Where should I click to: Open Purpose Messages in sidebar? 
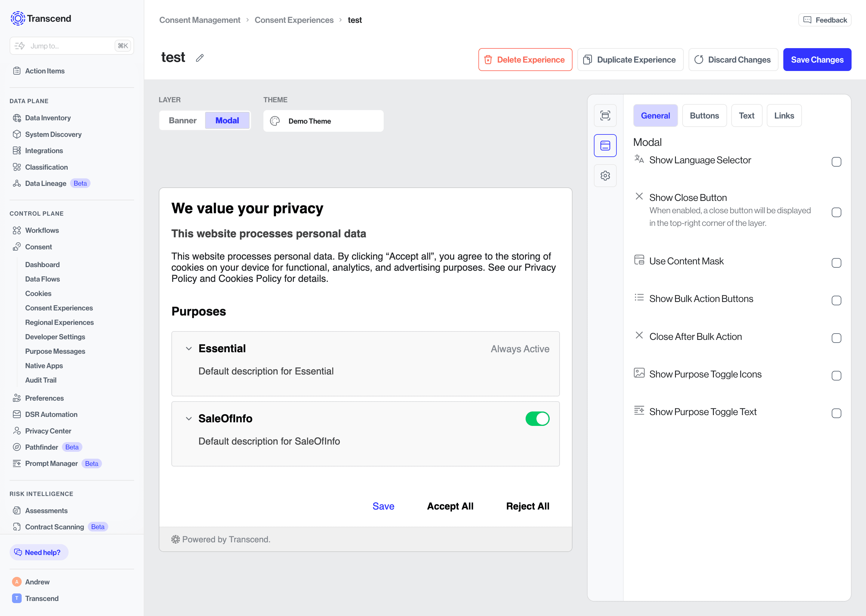55,351
